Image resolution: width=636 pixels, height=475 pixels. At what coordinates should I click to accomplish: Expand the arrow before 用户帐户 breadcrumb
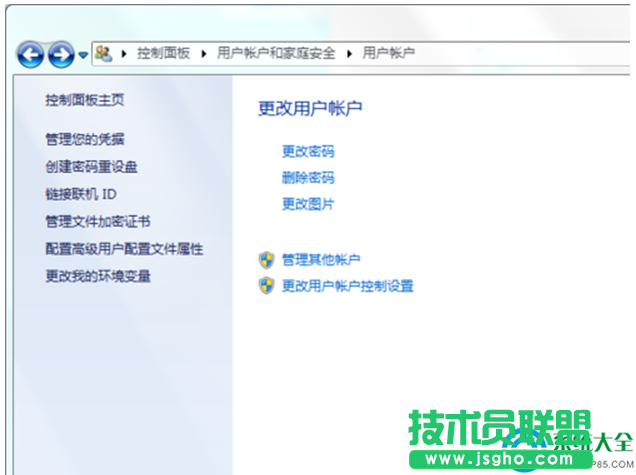coord(350,53)
